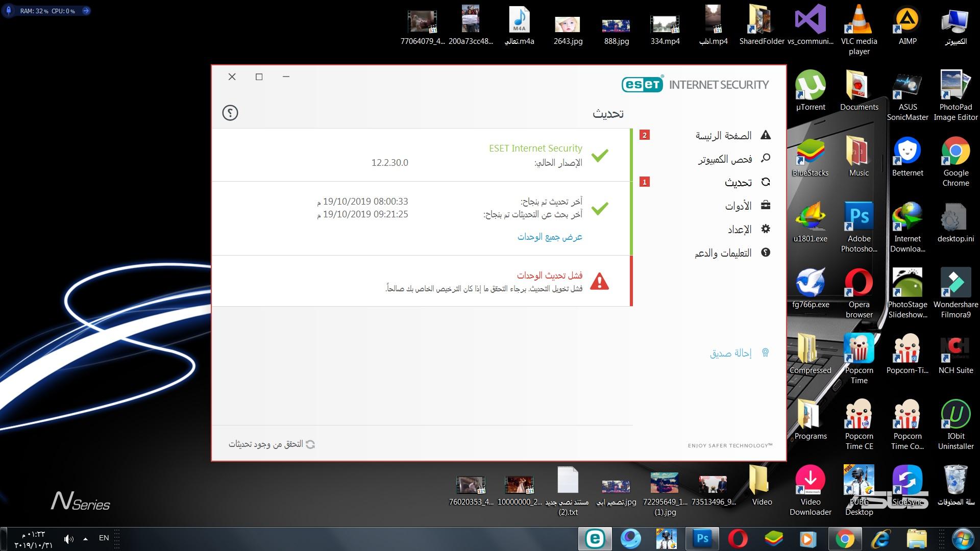Open the PhotoPad Image Editor desktop icon
Screen dimensions: 980x551
click(955, 95)
